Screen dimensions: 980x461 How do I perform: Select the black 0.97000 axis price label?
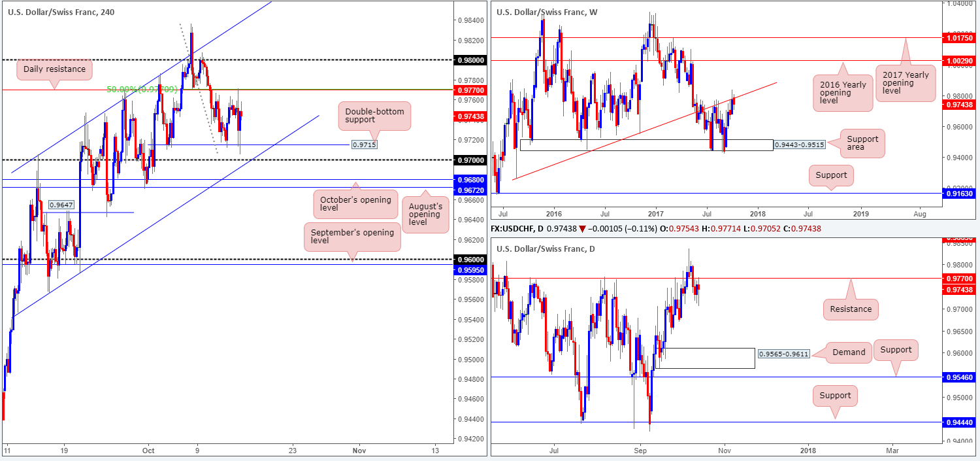click(469, 160)
